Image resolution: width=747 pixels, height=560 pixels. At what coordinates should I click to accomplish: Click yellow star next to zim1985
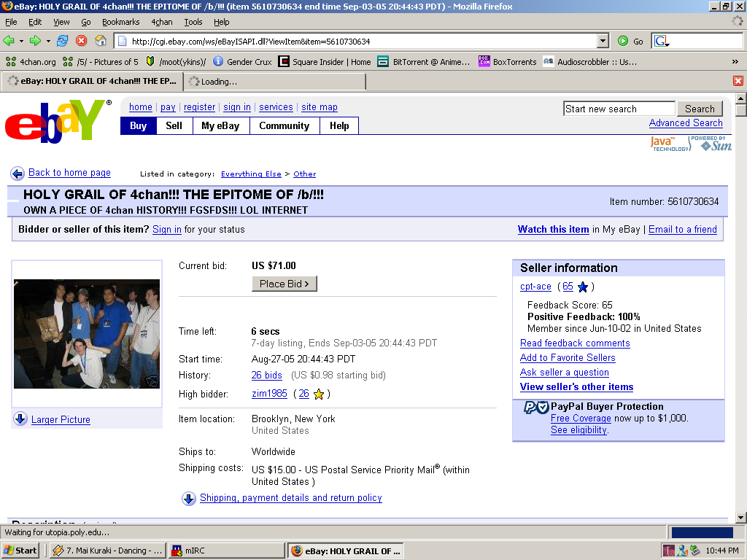point(319,394)
